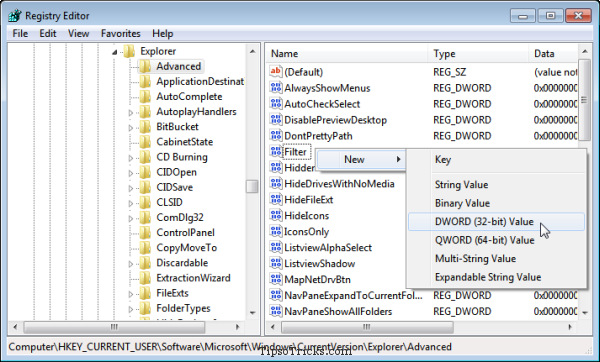Screen dimensions: 600x362
Task: Click the CabinetState folder icon
Action: (x=145, y=142)
